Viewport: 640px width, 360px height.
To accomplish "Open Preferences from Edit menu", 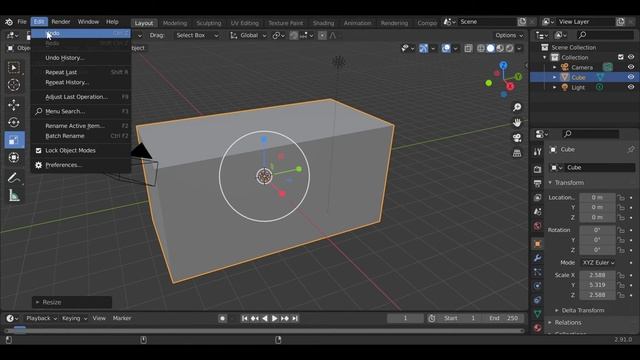I will pyautogui.click(x=81, y=165).
